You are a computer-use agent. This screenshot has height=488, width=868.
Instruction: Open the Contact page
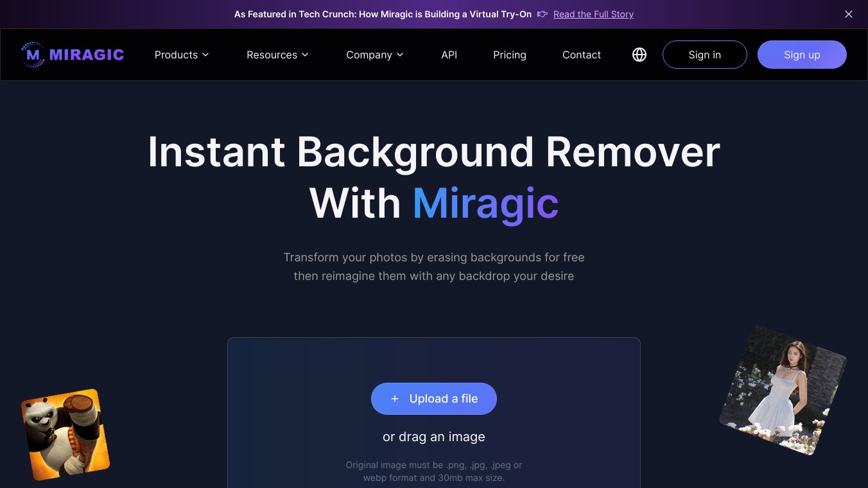click(582, 55)
